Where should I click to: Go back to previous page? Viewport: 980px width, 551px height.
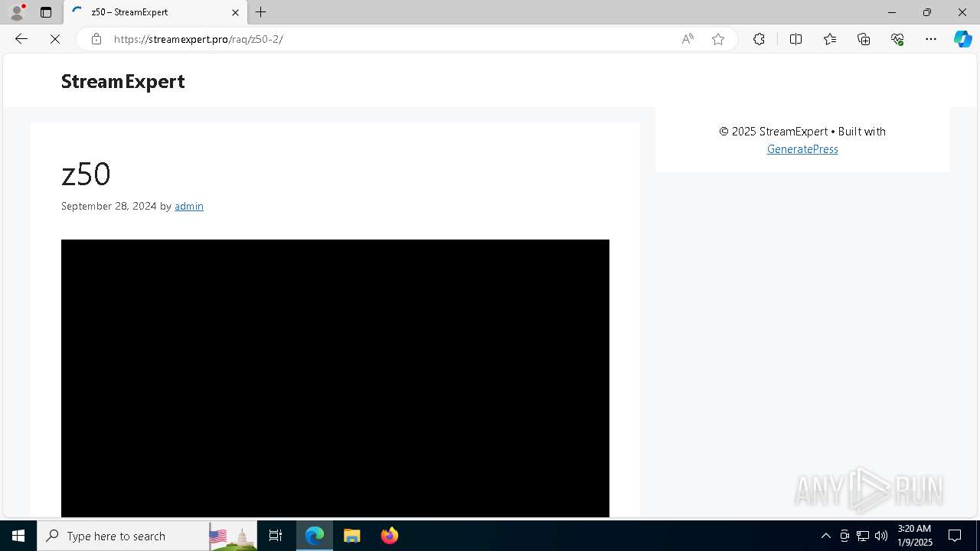point(21,39)
